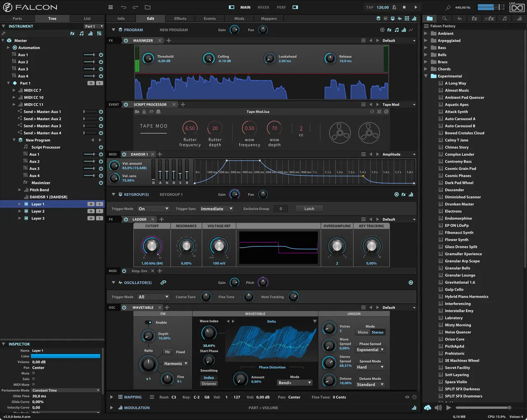Click the mfx icon in the browser toolbar

(490, 19)
